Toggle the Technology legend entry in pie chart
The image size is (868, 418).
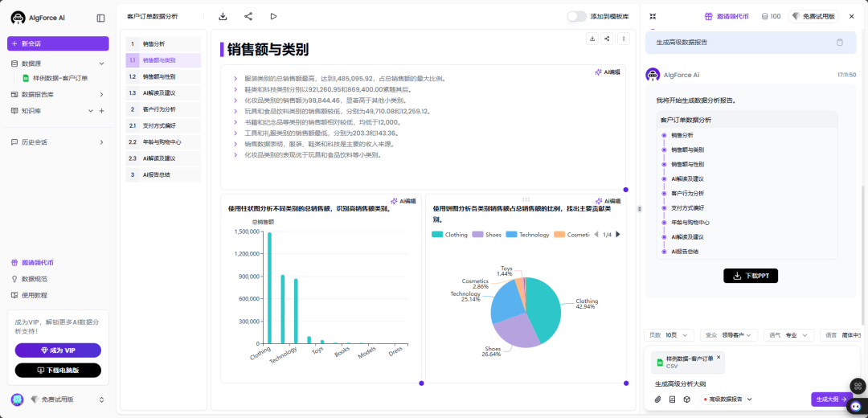coord(527,235)
